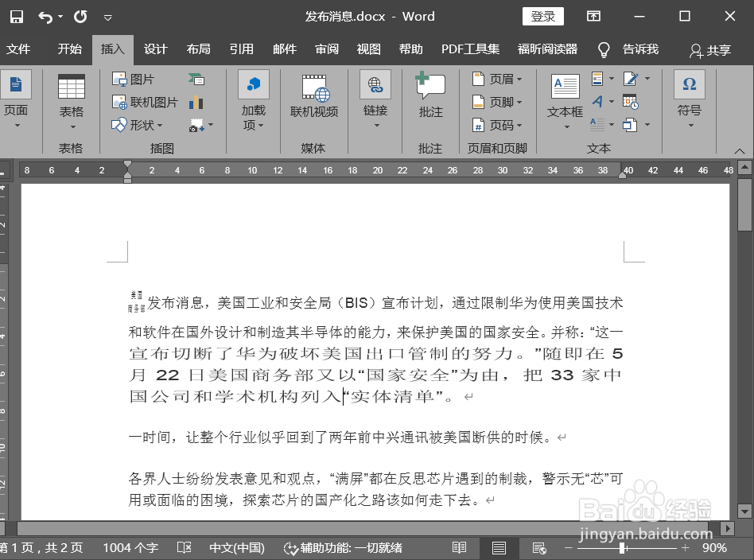Viewport: 754px width, 560px height.
Task: Open accessibility checker 辅助功能 in status bar
Action: 343,548
